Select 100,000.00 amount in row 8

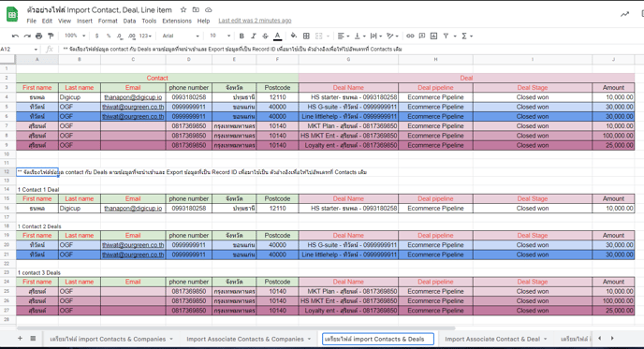614,136
